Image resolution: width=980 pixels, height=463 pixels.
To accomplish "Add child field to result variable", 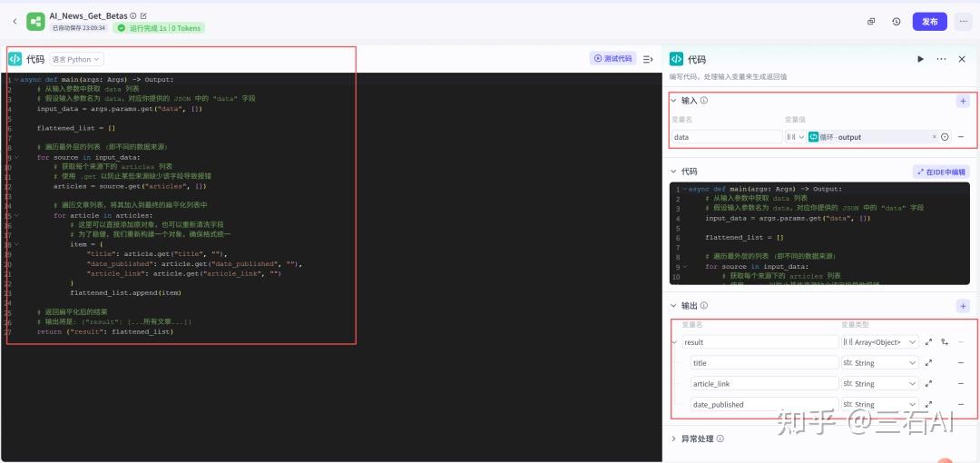I will (945, 342).
